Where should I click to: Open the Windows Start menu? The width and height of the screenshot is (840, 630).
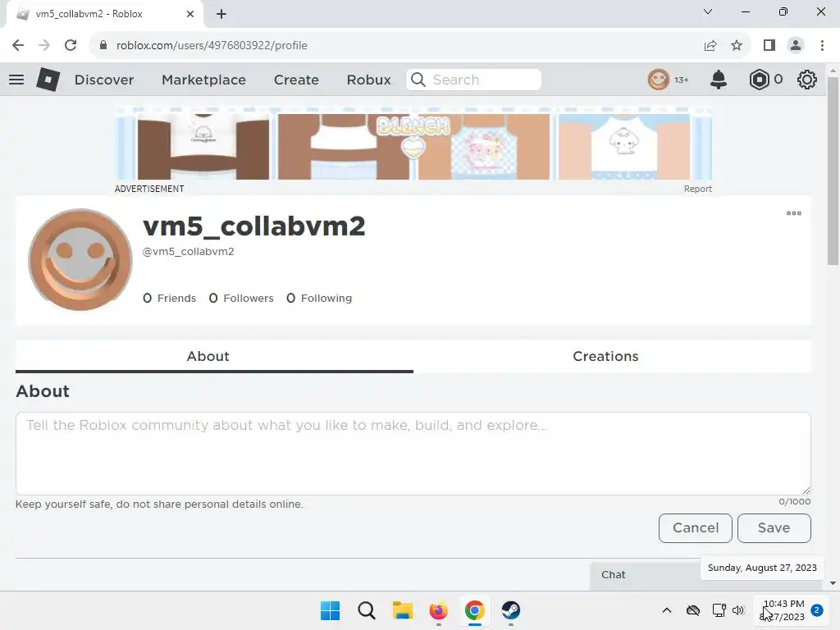pos(330,610)
